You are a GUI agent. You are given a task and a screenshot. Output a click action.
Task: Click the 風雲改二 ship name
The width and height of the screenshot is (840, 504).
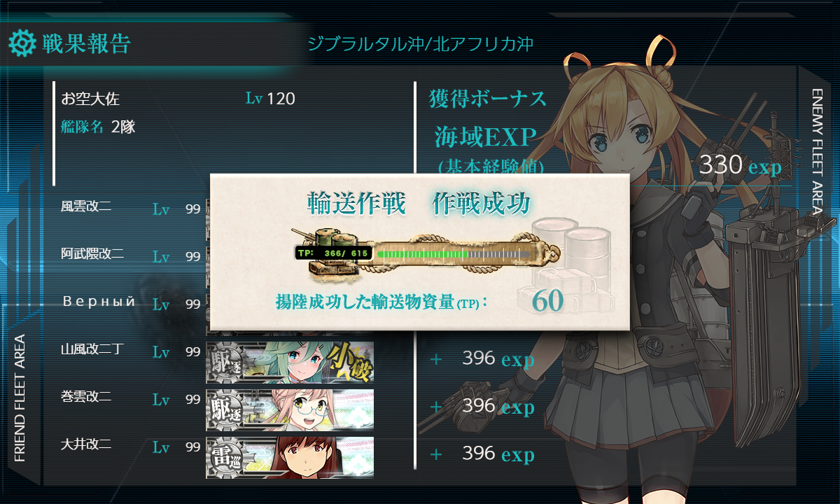click(x=86, y=206)
